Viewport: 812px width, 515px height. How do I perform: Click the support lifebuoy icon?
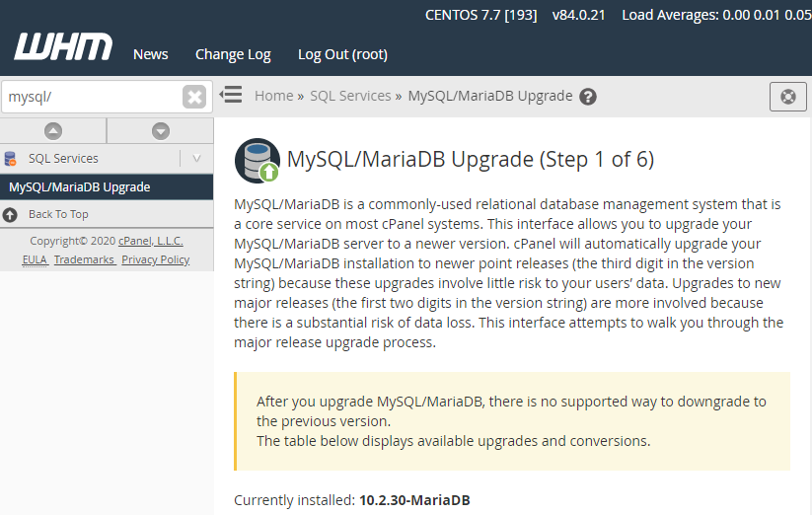[x=787, y=97]
